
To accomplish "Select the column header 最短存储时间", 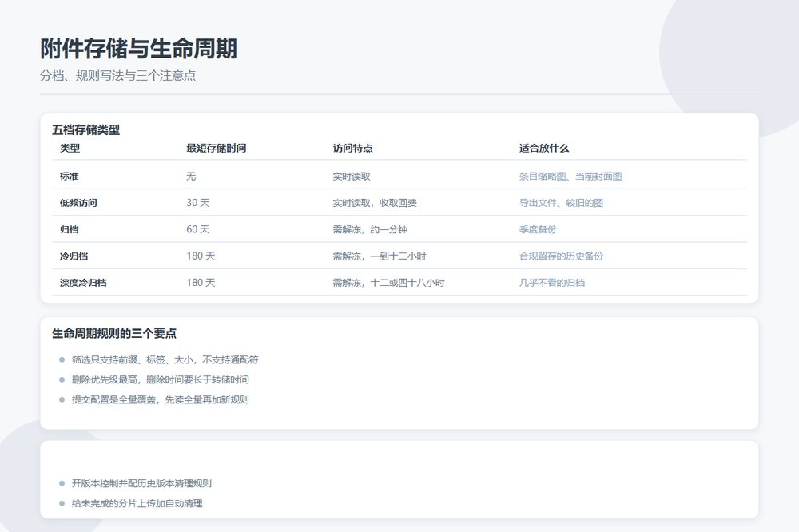I will pyautogui.click(x=216, y=149).
